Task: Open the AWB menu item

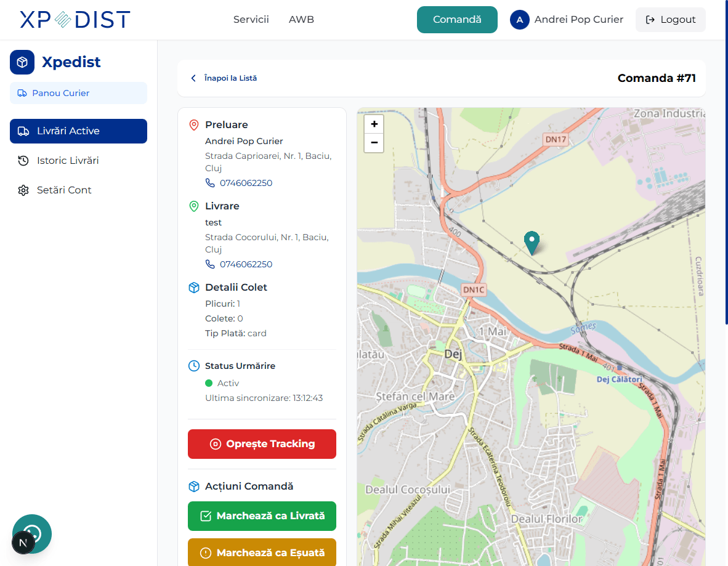Action: (x=301, y=20)
